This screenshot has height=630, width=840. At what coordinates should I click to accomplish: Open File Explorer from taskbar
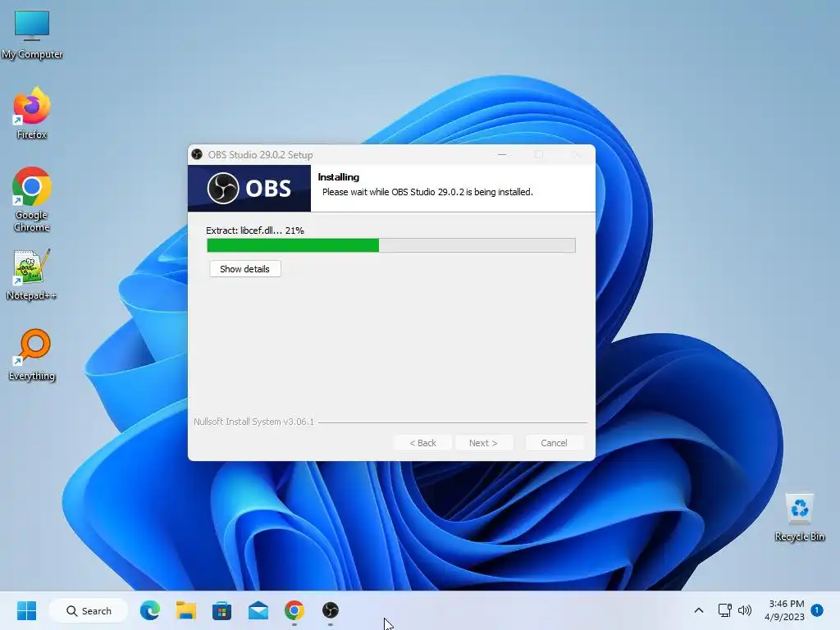(x=186, y=610)
